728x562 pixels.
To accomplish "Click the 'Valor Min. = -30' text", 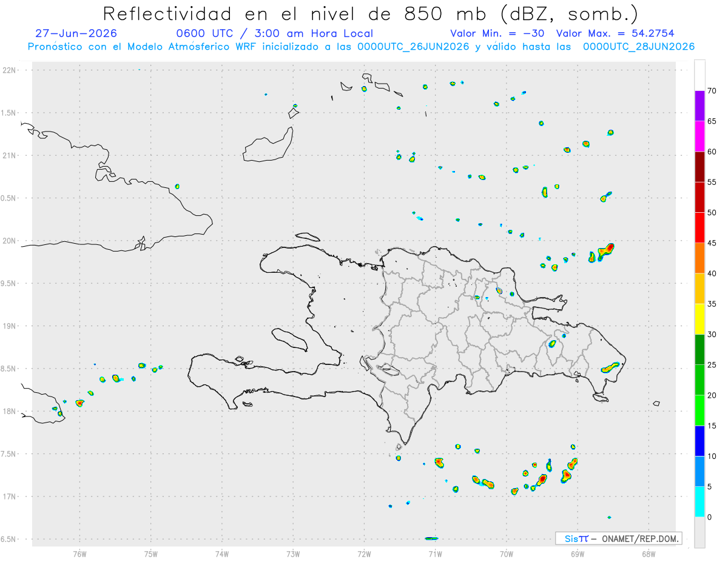I will 497,33.
